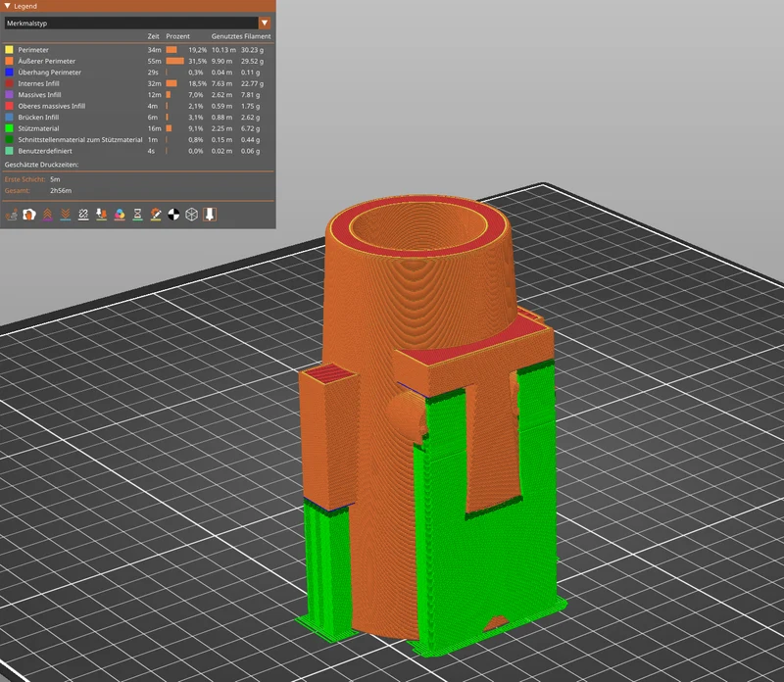Open the Merkmalstyp dropdown arrow
This screenshot has width=784, height=682.
tap(265, 23)
